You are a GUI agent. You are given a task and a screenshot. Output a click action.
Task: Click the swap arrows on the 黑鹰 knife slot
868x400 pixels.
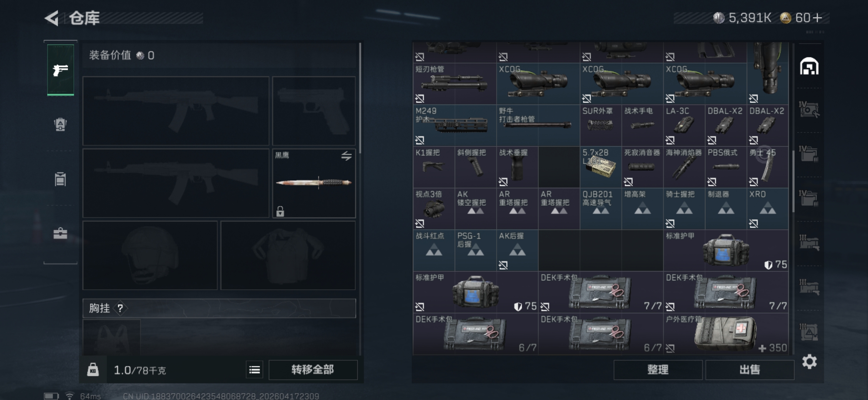click(x=346, y=156)
